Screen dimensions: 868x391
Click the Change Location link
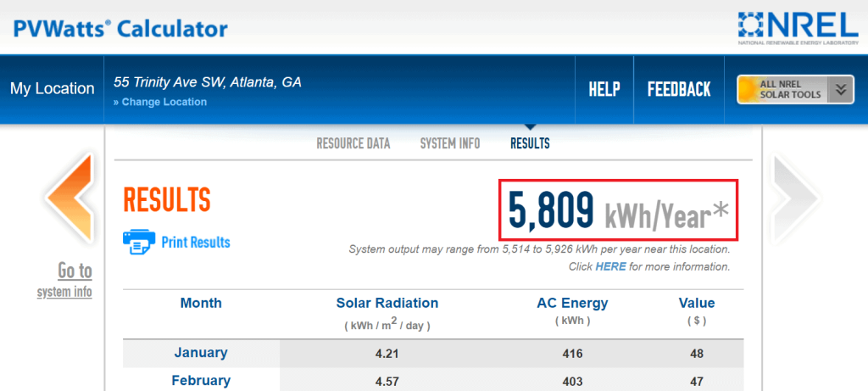coord(160,102)
